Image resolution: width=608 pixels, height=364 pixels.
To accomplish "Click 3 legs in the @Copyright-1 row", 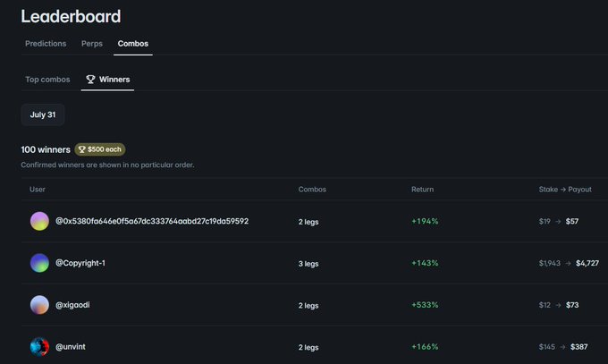I will coord(308,264).
